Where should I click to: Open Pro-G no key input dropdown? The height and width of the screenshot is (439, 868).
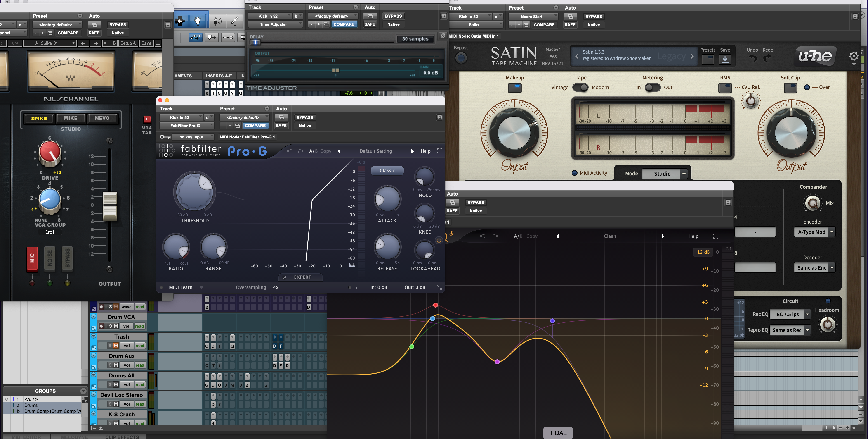click(x=193, y=137)
